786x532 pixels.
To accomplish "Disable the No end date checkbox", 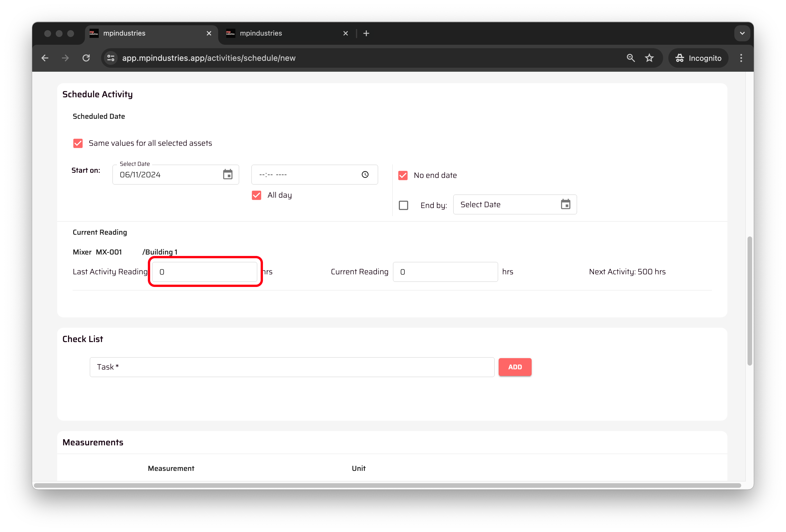I will pyautogui.click(x=403, y=175).
